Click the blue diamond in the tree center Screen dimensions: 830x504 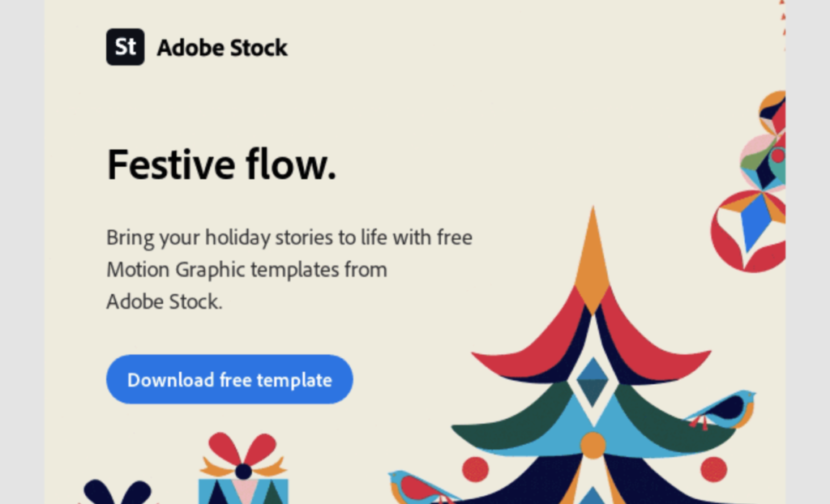593,382
